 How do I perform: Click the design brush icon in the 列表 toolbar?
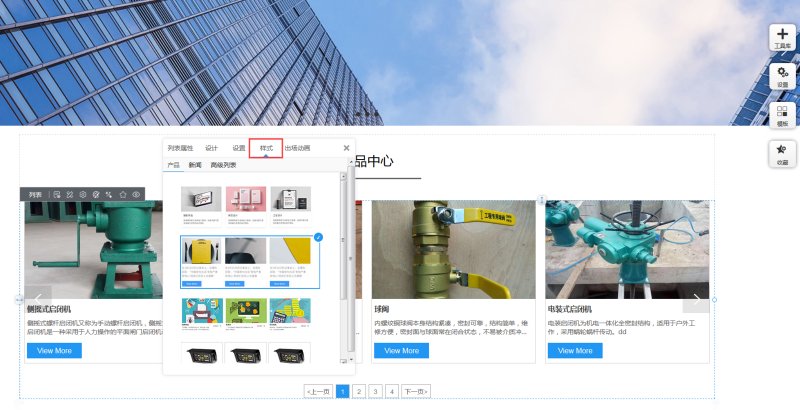[x=70, y=194]
